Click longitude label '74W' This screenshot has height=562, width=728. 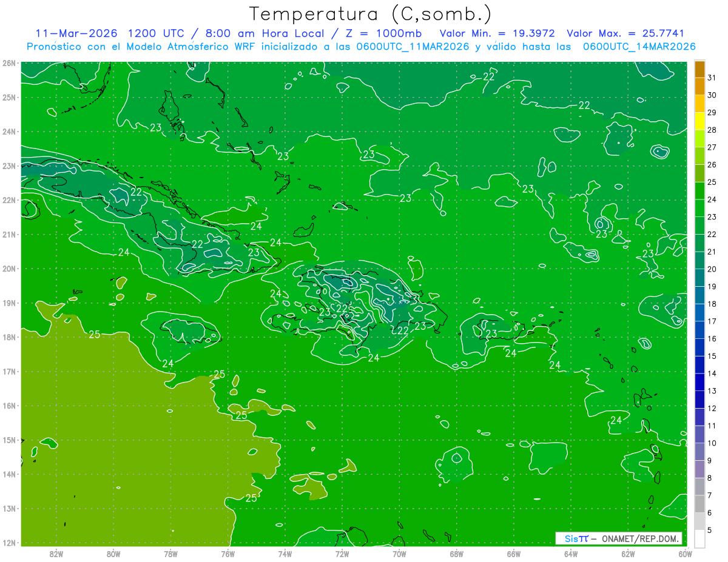pos(285,554)
